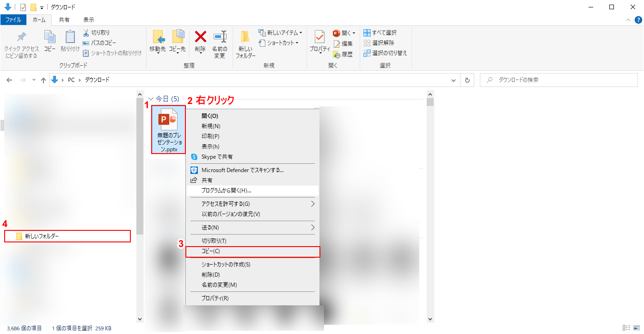Choose 印刷(P) in the context menu
Screen dimensions: 644x334
[x=252, y=136]
